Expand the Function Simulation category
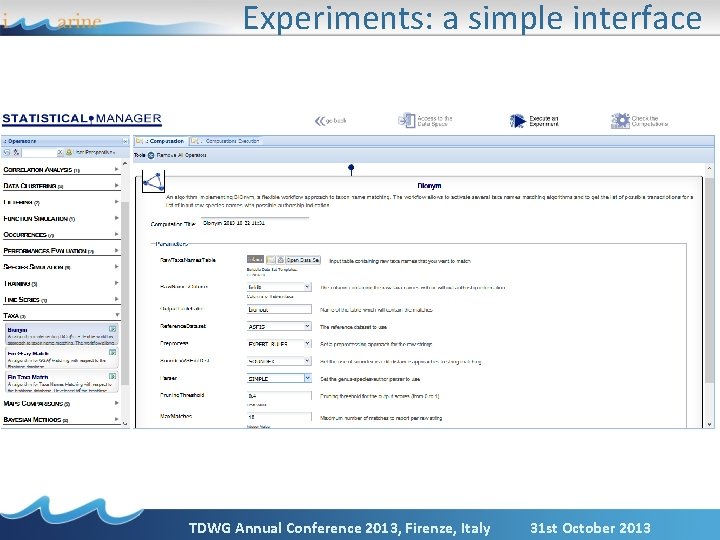The width and height of the screenshot is (720, 540). pos(61,219)
